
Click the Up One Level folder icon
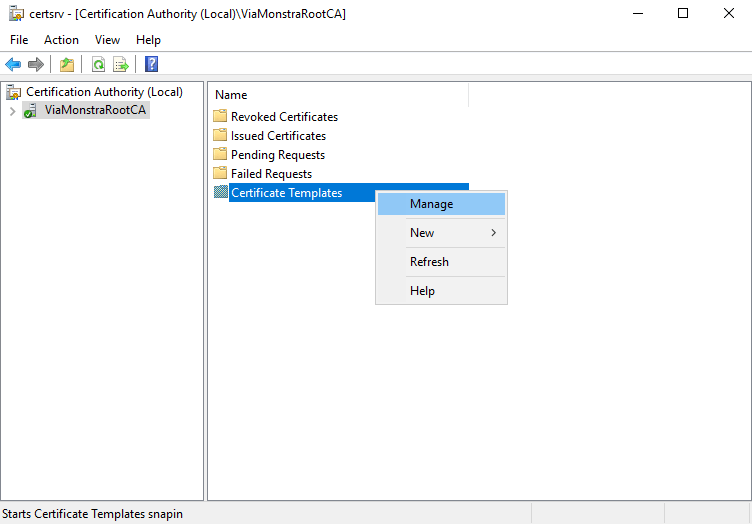click(67, 65)
